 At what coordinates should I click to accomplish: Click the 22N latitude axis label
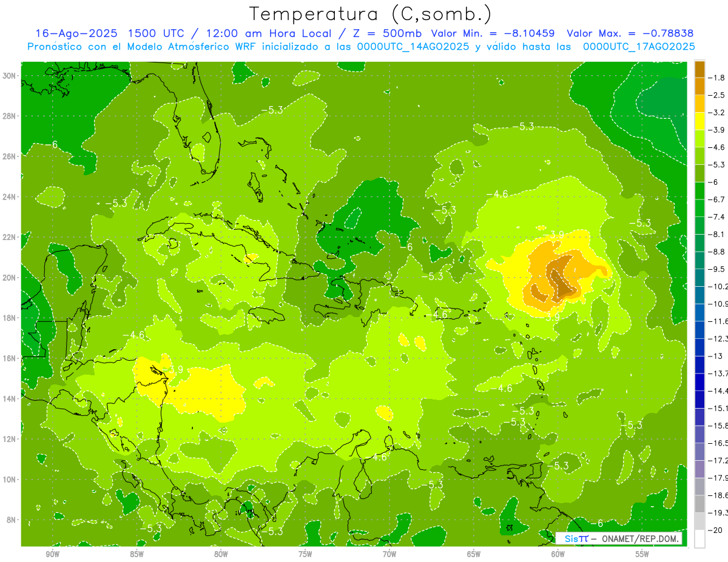pos(10,237)
